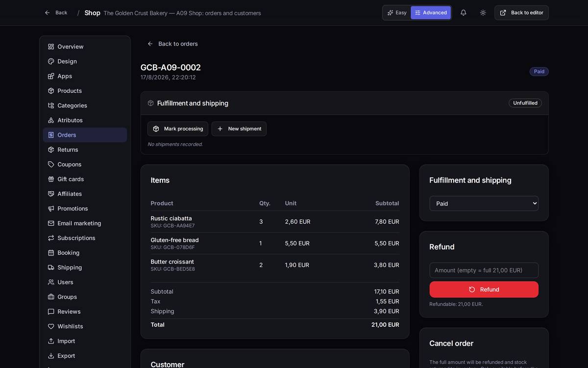Focus the refund Amount input field
Image resolution: width=588 pixels, height=368 pixels.
pyautogui.click(x=484, y=270)
